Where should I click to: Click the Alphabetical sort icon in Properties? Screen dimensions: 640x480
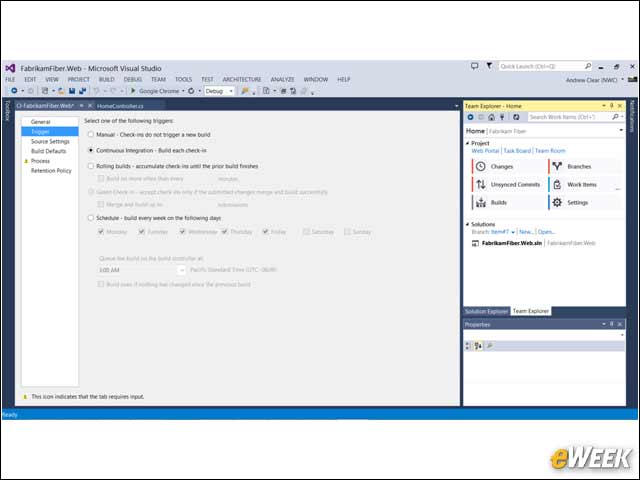point(478,346)
